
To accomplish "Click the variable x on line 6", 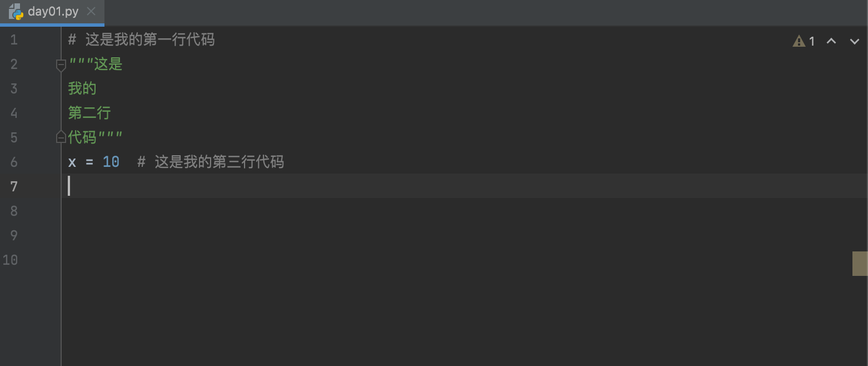I will coord(72,162).
